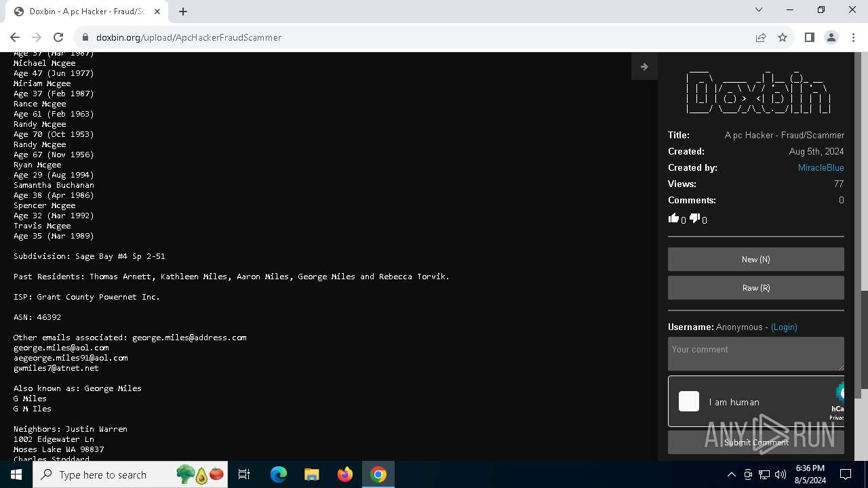The height and width of the screenshot is (488, 868).
Task: Click the created date Aug 5th, 2024
Action: coord(816,151)
